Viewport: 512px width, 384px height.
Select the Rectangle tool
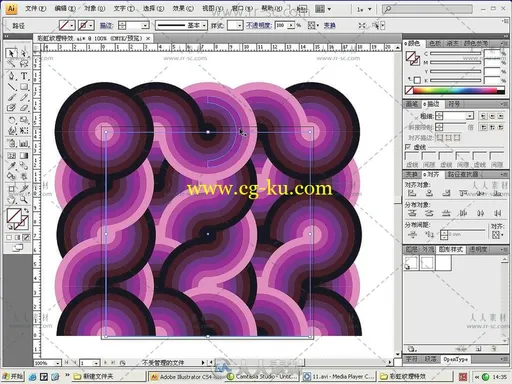pos(24,87)
